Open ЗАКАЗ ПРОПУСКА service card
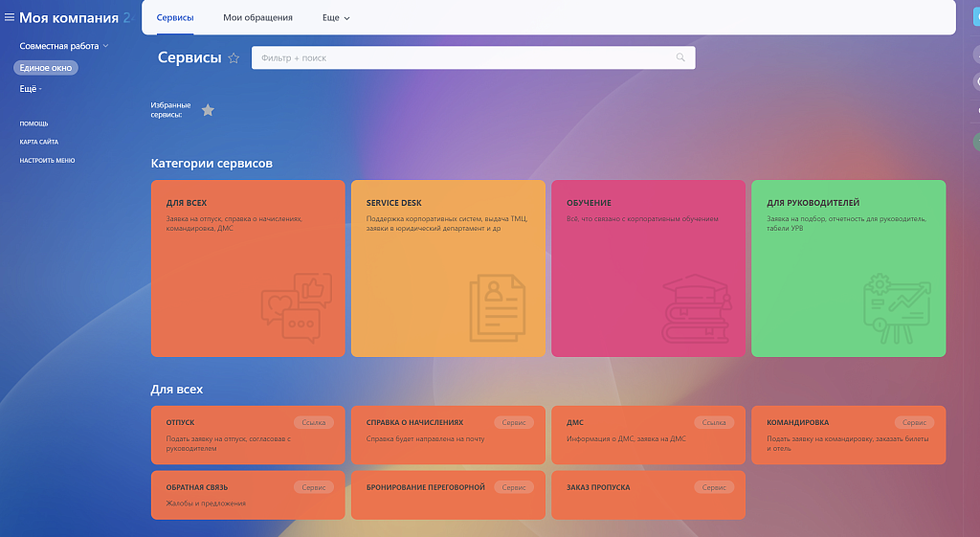 click(648, 495)
